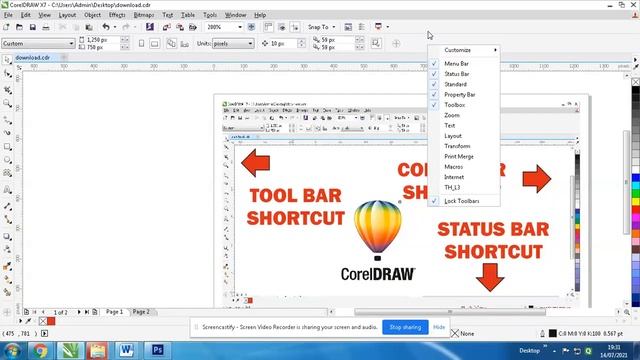Click the Import icon in the standard toolbar
Image resolution: width=640 pixels, height=360 pixels.
[x=167, y=27]
